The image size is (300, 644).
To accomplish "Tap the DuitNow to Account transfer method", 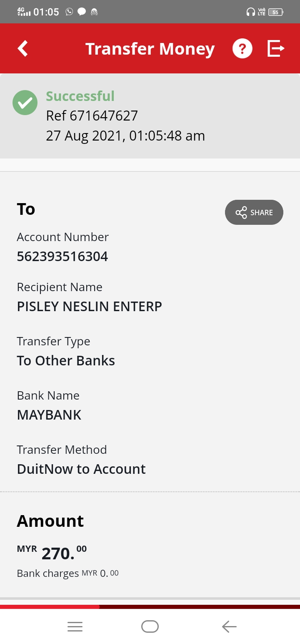I will pos(81,469).
